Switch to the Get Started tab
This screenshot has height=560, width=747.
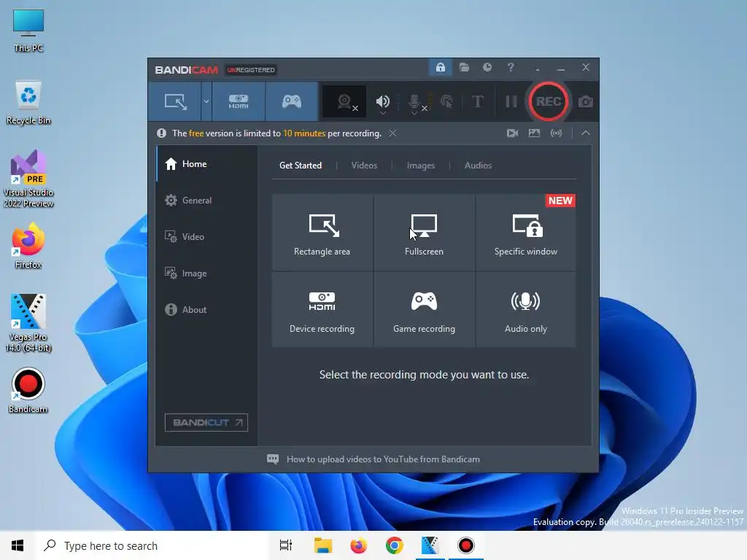(300, 166)
